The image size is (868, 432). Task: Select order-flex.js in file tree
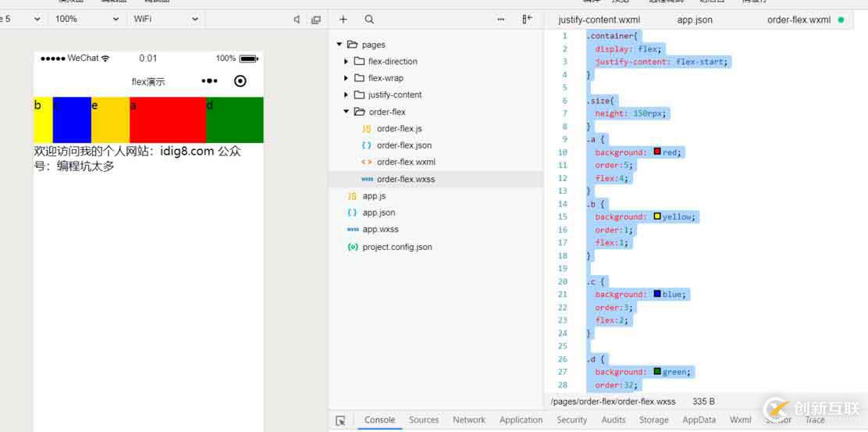(x=436, y=128)
